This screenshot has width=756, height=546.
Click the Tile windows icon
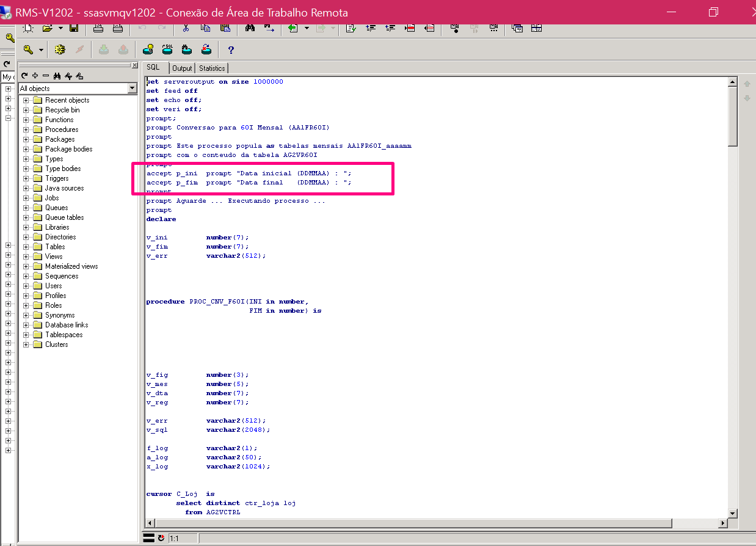tap(536, 28)
